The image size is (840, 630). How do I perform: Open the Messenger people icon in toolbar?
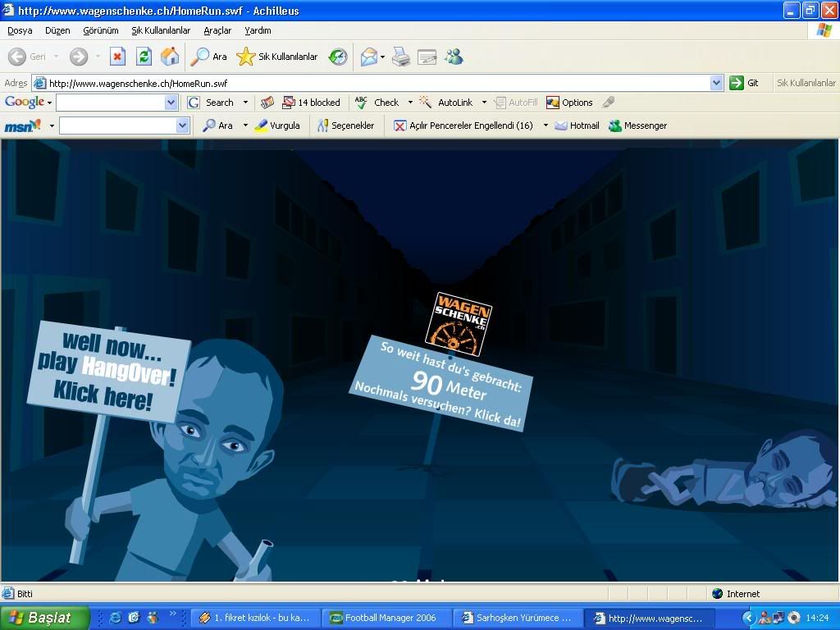click(x=454, y=57)
